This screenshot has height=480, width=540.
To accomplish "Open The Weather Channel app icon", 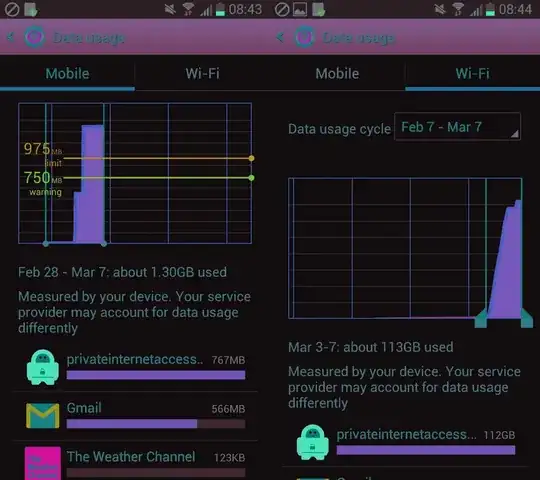I will pos(43,463).
